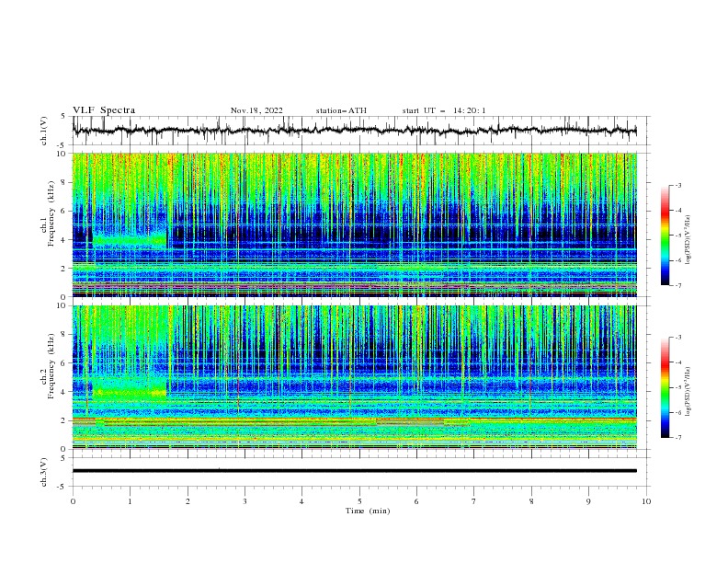728x563 pixels.
Task: Click the "-7" tick on ch.1 color bar
Action: [677, 285]
